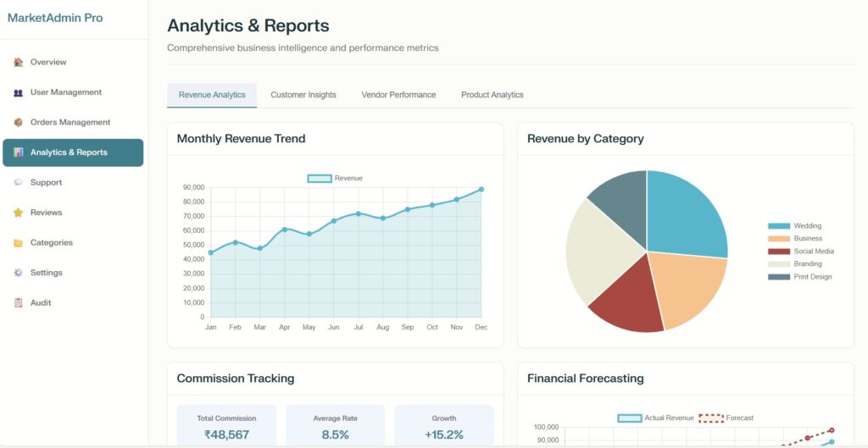
Task: Click the User Management people icon
Action: coord(19,92)
